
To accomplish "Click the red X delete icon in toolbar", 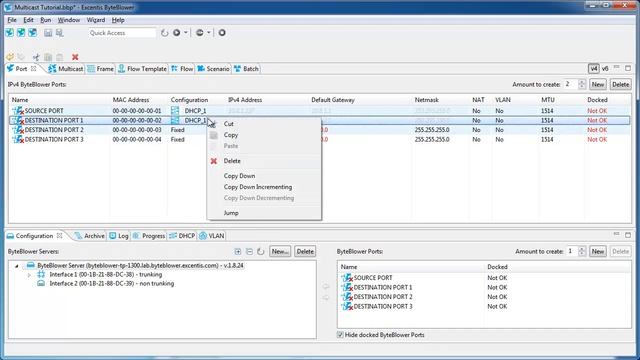I will coord(75,57).
